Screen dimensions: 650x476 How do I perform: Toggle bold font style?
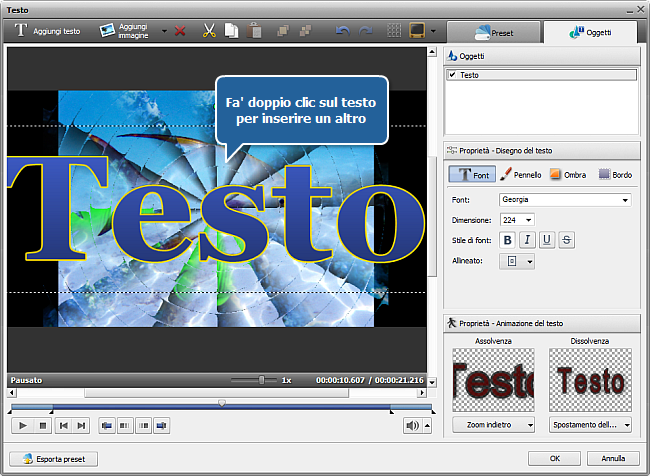point(507,240)
